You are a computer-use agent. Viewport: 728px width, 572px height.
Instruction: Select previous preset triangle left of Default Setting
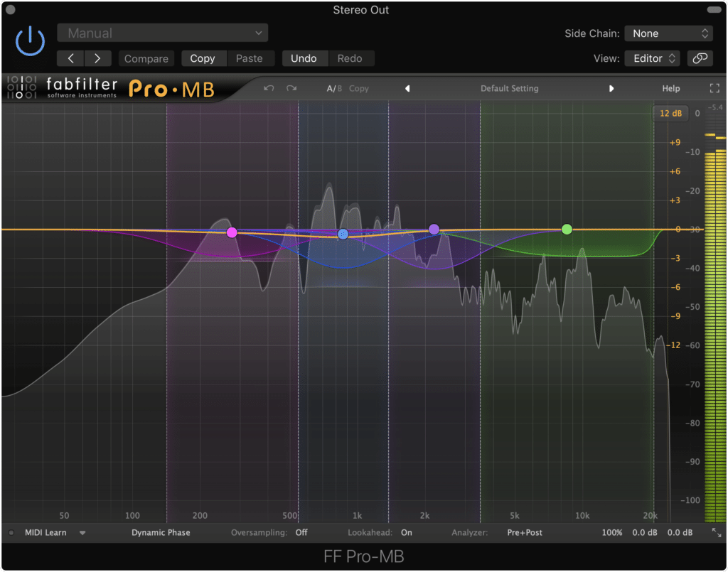coord(407,88)
